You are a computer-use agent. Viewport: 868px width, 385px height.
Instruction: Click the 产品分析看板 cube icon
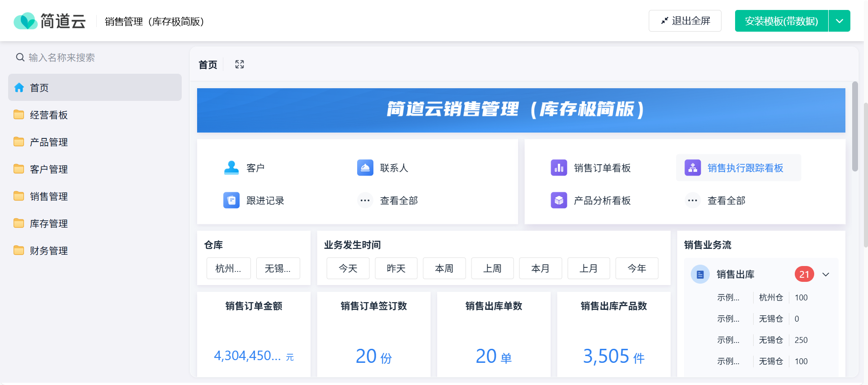coord(559,200)
